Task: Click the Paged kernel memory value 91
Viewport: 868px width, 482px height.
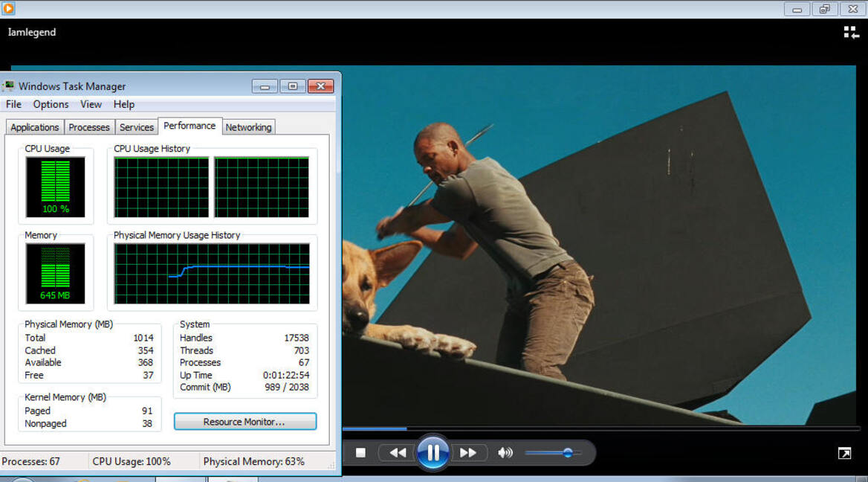Action: pos(147,411)
